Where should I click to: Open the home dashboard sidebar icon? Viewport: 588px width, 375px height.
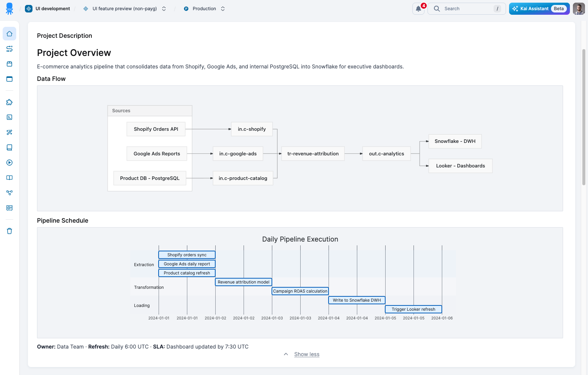9,34
